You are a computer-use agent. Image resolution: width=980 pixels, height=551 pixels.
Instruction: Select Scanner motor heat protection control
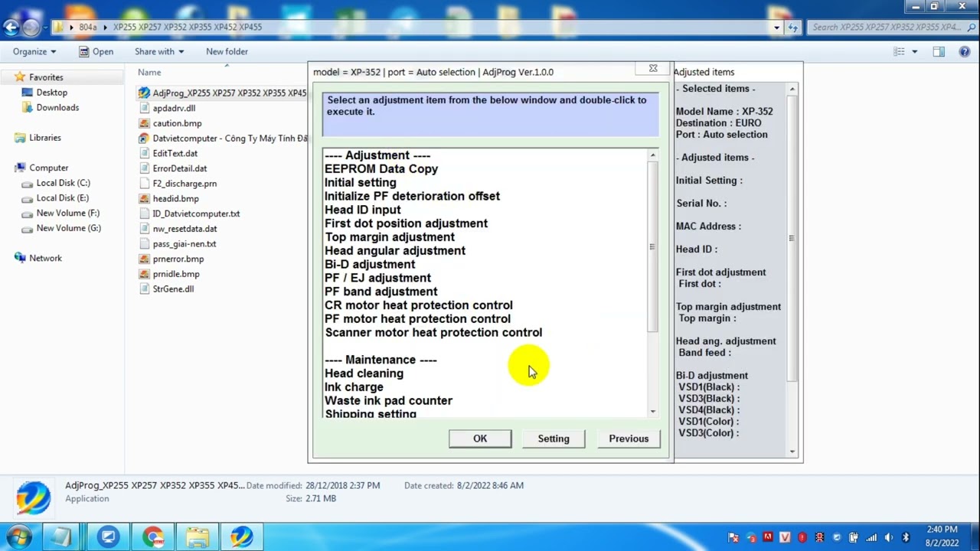pos(433,333)
